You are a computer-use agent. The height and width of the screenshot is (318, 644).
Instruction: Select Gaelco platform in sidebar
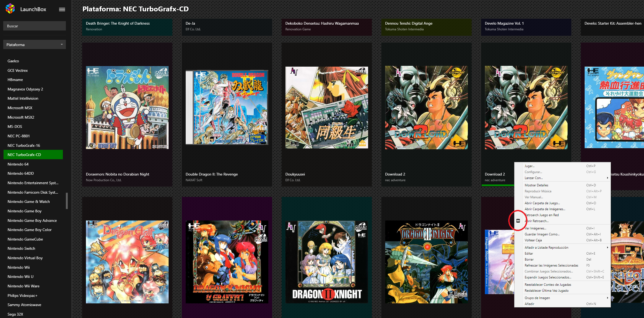click(33, 61)
